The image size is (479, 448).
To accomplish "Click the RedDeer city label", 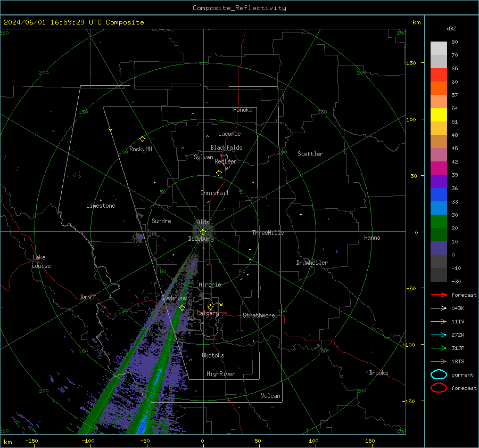I will (226, 161).
